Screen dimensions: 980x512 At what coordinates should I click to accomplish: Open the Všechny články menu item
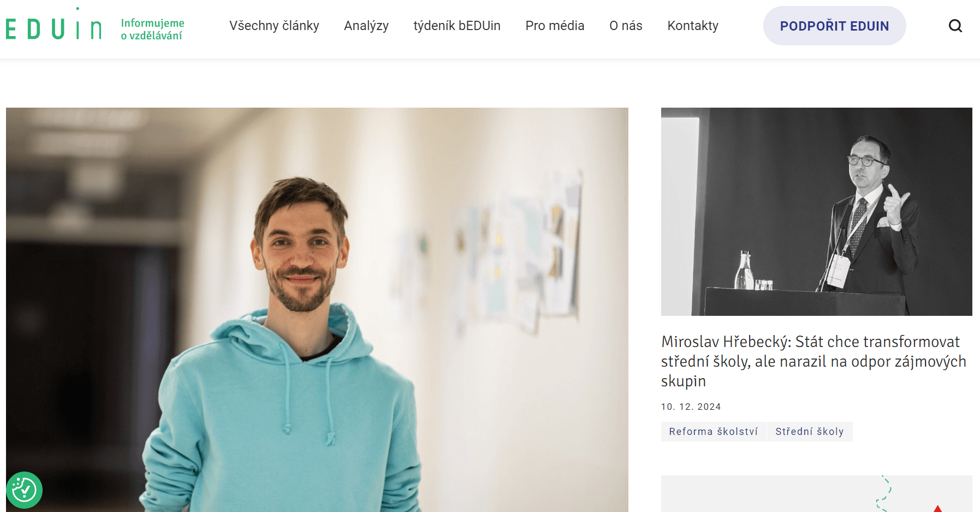(274, 26)
